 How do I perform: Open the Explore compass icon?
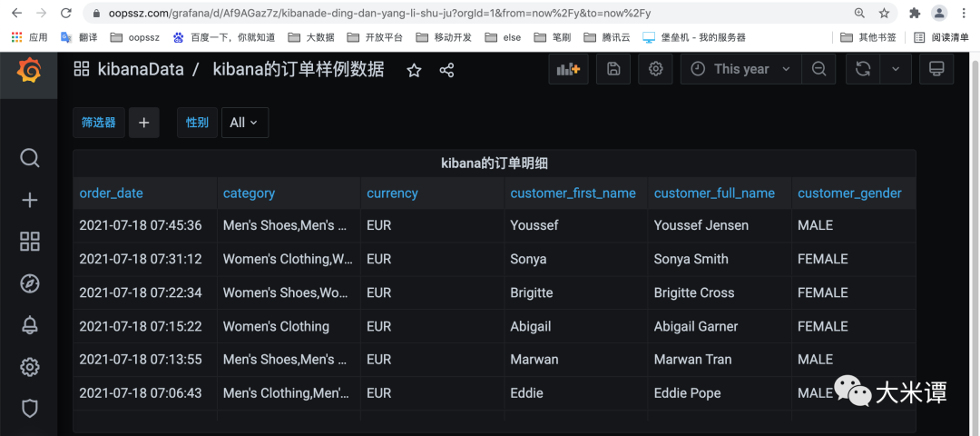pos(29,283)
